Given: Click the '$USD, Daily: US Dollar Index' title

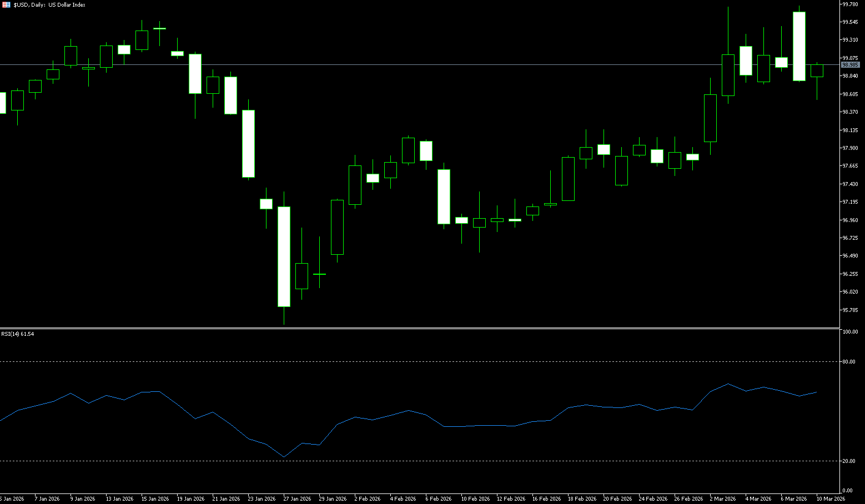Looking at the screenshot, I should point(49,4).
